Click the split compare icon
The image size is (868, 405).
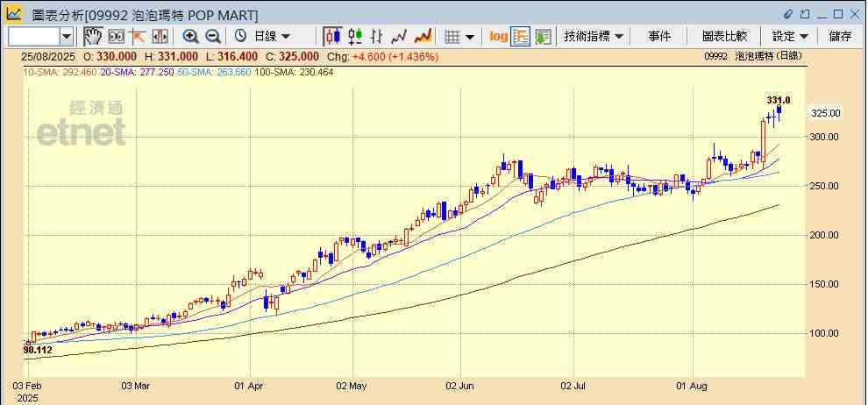click(160, 37)
